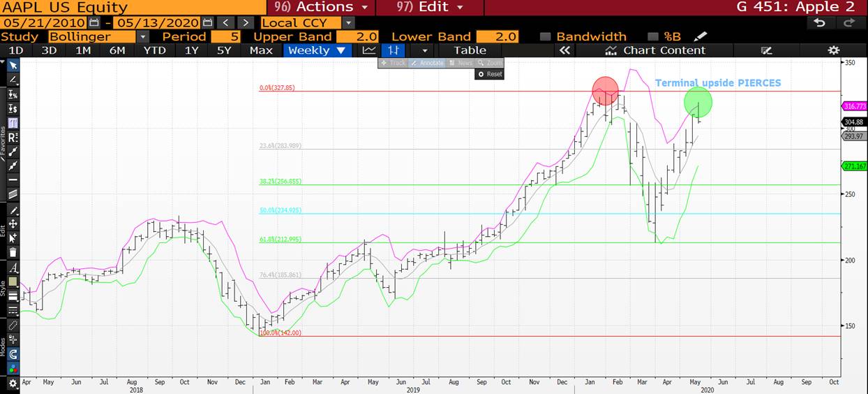868x394 pixels.
Task: Click the blue C mode icon
Action: (14, 354)
